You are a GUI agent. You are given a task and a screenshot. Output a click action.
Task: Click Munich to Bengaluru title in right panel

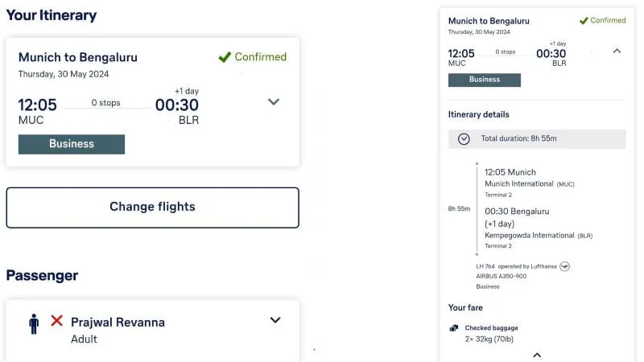[490, 21]
